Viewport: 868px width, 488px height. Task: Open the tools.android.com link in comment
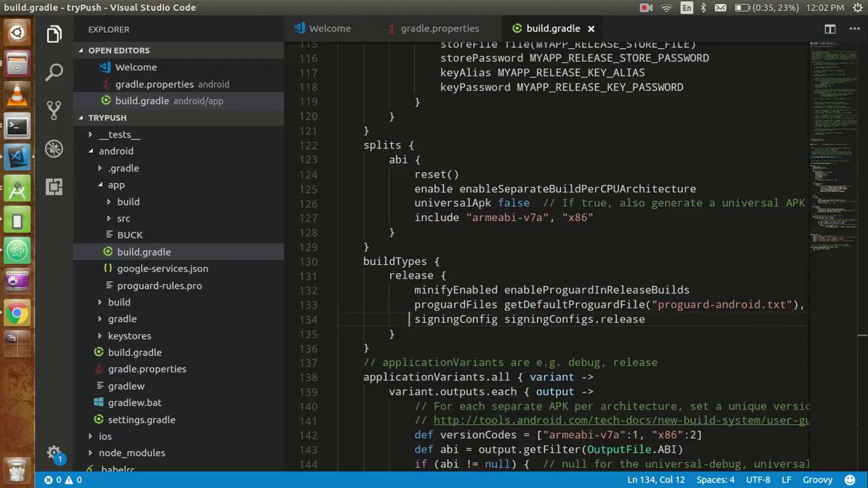621,420
